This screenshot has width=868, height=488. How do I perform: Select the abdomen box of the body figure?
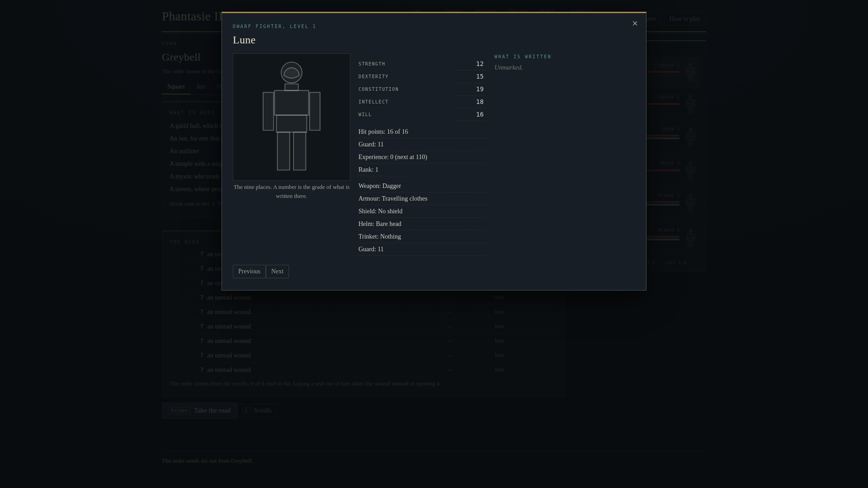[x=292, y=124]
